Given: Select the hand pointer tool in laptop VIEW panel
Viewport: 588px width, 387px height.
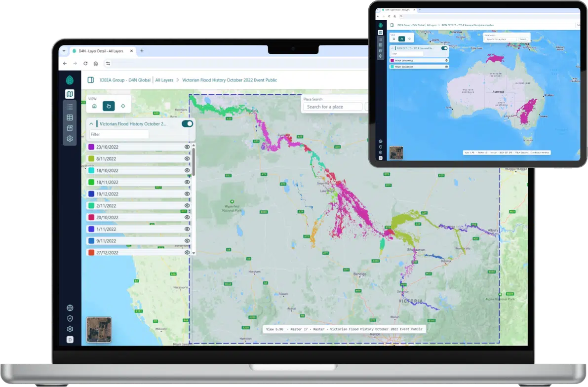Looking at the screenshot, I should pos(109,106).
